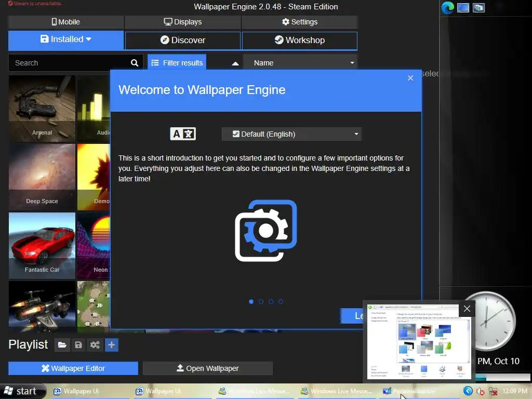Image resolution: width=532 pixels, height=399 pixels.
Task: Select first Wallpaper UI taskbar item
Action: pyautogui.click(x=88, y=391)
